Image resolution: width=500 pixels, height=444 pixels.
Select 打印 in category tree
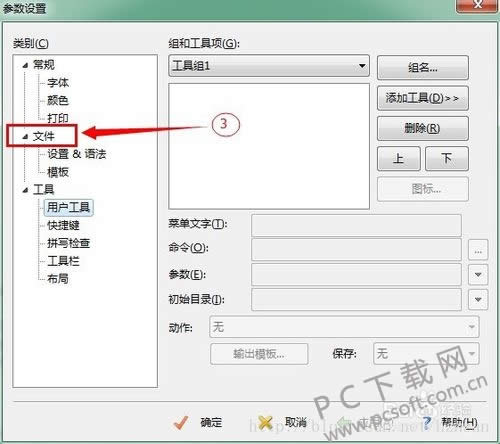[58, 118]
